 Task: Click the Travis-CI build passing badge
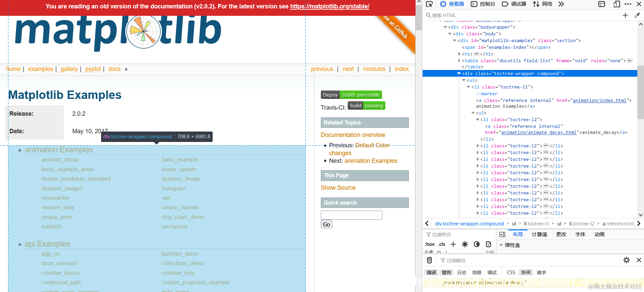click(x=366, y=106)
